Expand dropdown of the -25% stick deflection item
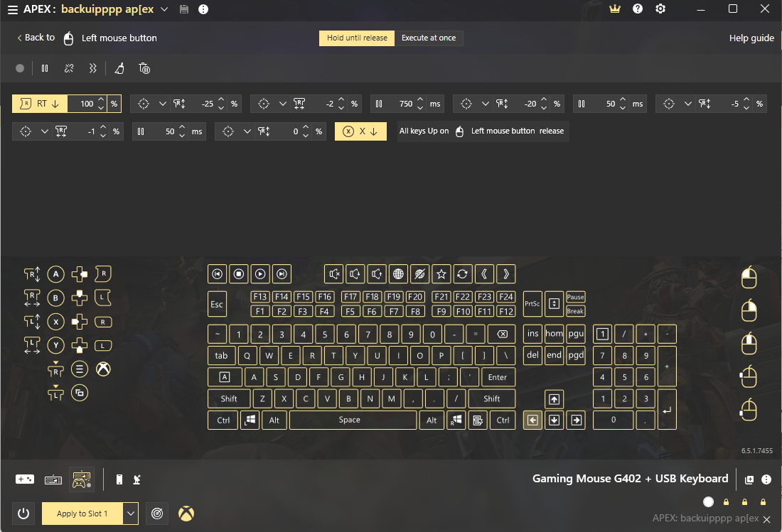782x532 pixels. (x=163, y=104)
